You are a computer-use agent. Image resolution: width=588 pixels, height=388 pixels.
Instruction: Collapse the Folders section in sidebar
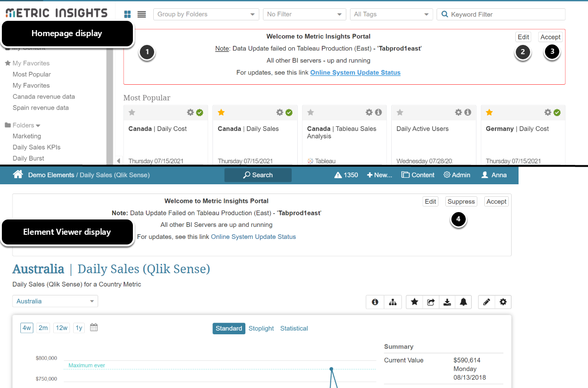click(x=38, y=125)
